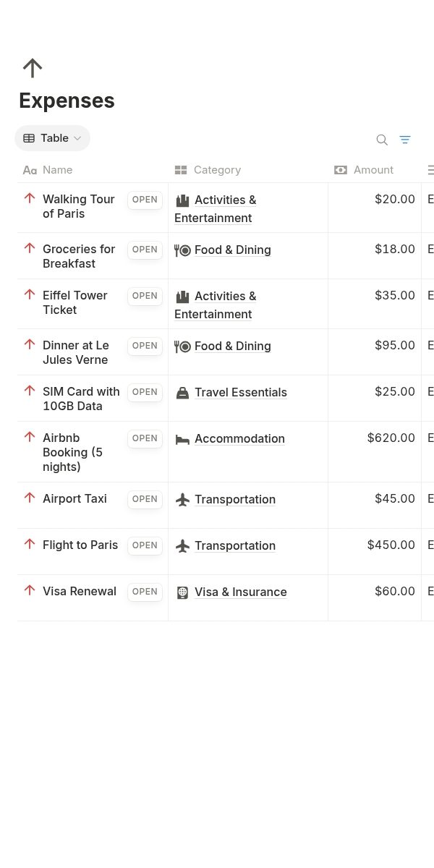Select the $620.00 amount cell
The height and width of the screenshot is (868, 434).
click(x=375, y=451)
